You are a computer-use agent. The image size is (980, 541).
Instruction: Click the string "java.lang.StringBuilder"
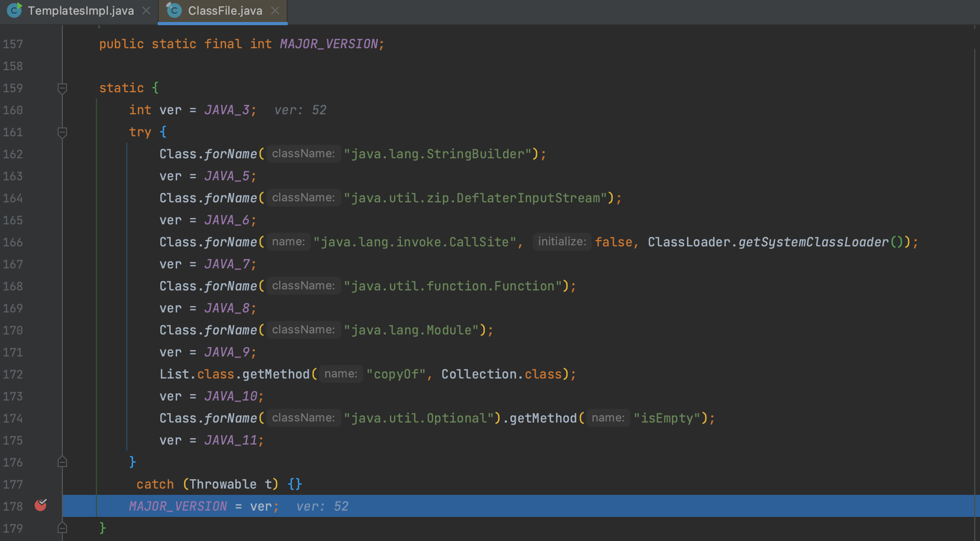click(x=438, y=154)
